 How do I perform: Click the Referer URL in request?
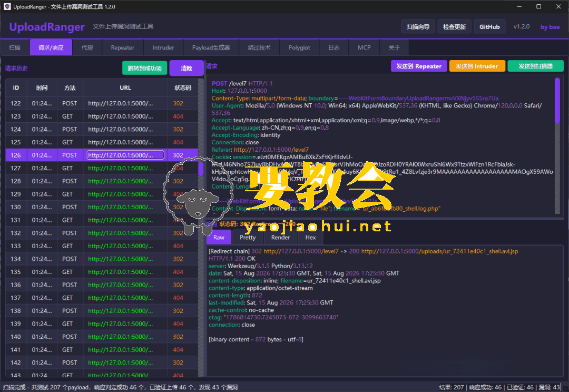271,150
